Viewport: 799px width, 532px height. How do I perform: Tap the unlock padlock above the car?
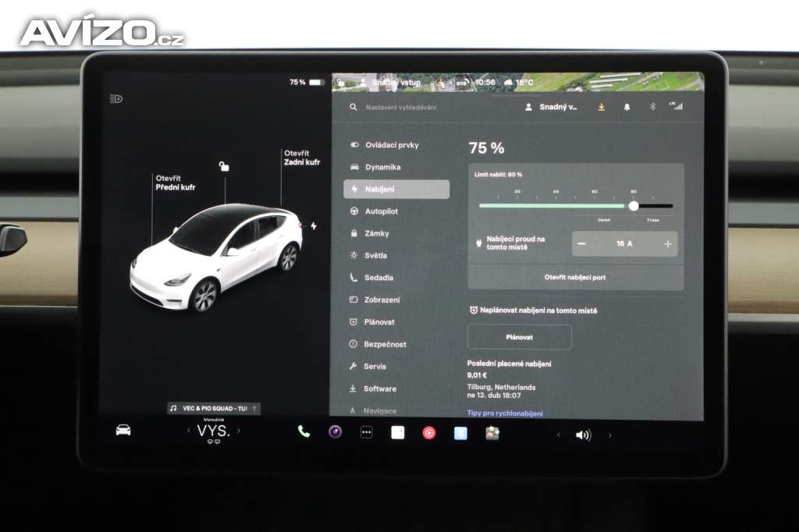pos(224,166)
